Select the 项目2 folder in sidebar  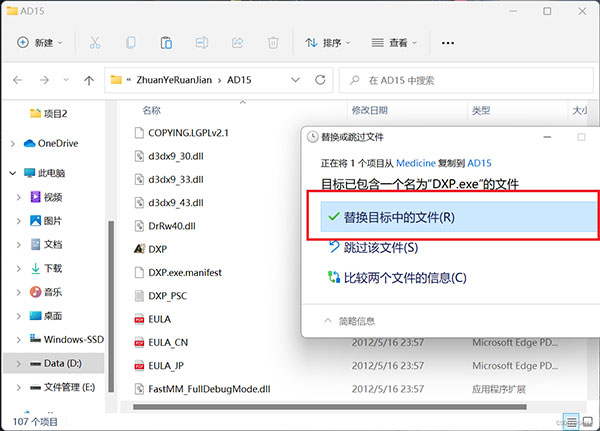49,113
